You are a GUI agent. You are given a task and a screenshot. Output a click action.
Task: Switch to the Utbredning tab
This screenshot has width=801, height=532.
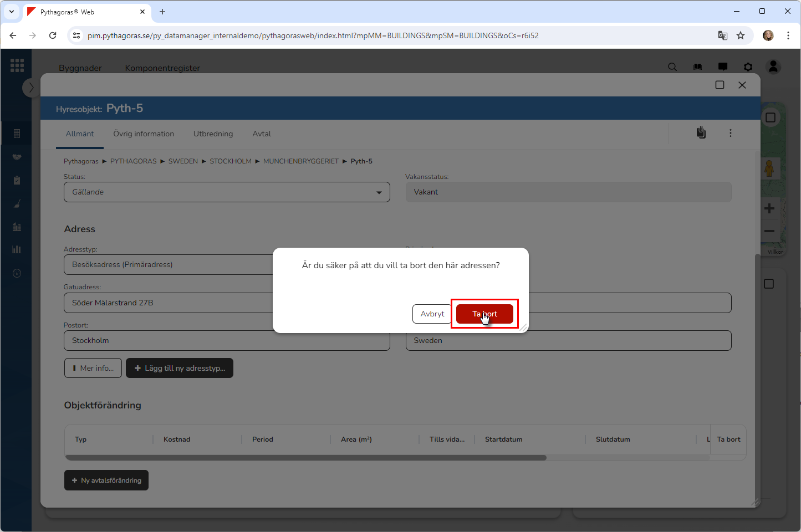tap(213, 134)
